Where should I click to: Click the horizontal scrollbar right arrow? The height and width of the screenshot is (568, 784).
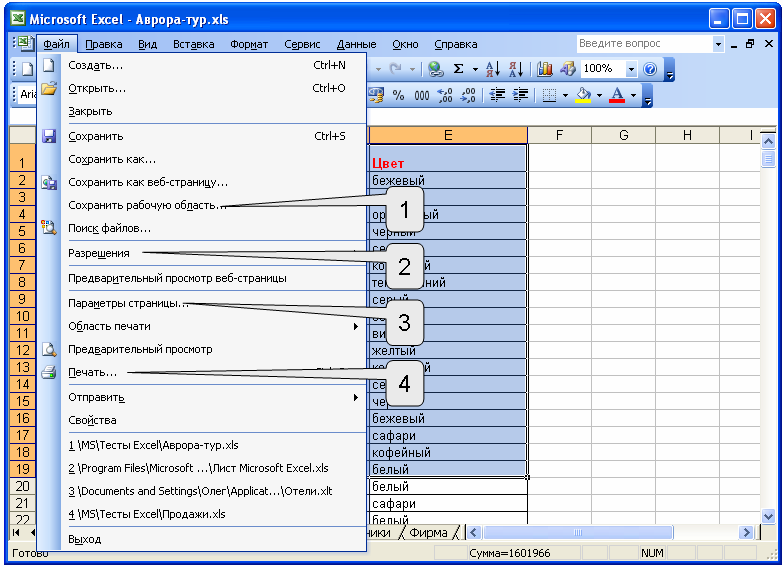click(746, 533)
